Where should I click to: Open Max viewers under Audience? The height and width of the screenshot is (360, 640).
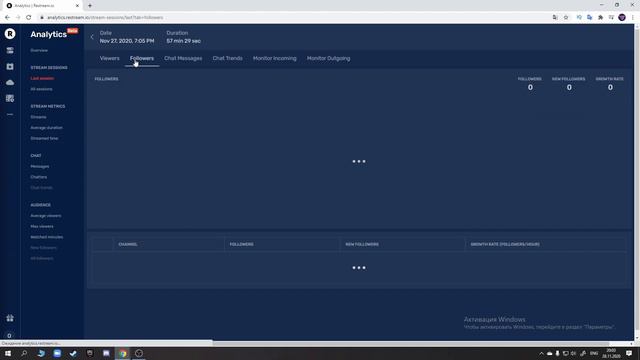click(x=42, y=226)
